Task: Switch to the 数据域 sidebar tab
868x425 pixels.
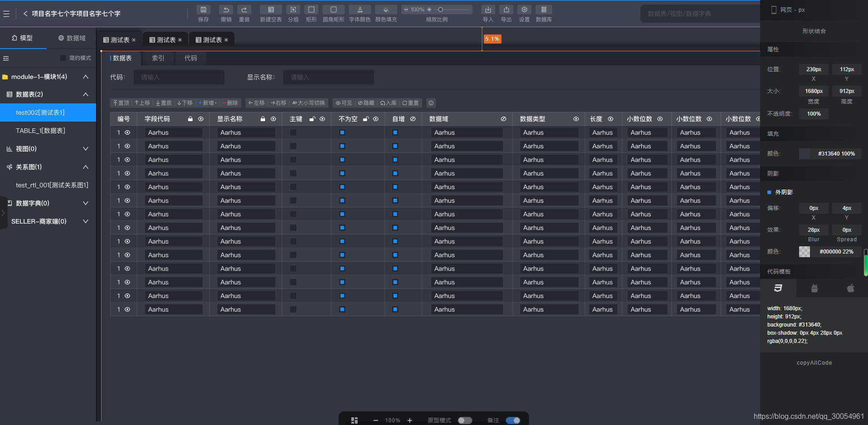Action: coord(72,38)
